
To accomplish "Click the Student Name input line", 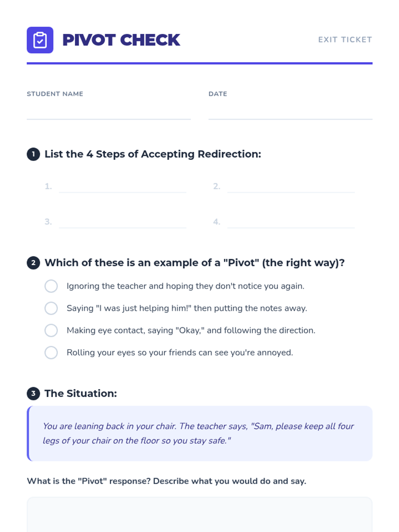I will 108,112.
